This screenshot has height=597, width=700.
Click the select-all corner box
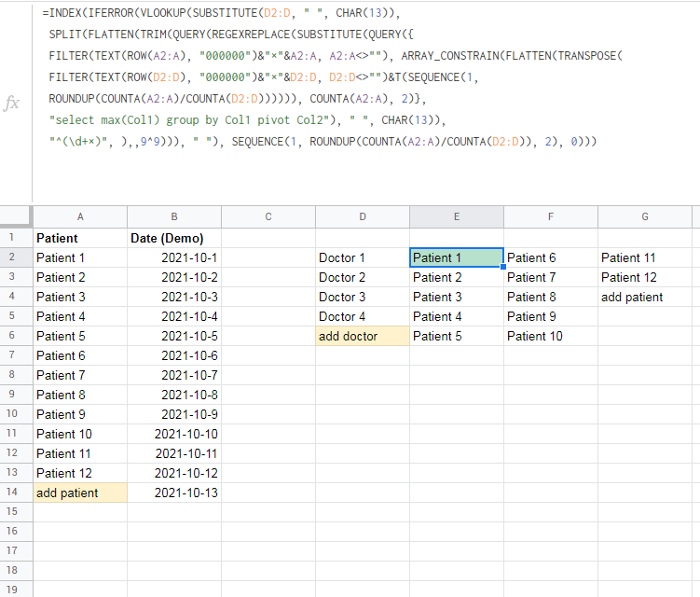[16, 216]
